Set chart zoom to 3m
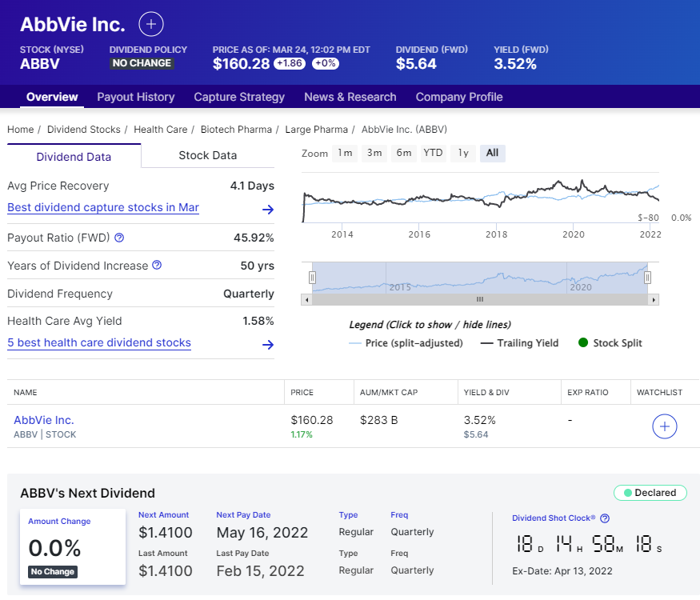Viewport: 700px width, 600px height. pos(374,153)
